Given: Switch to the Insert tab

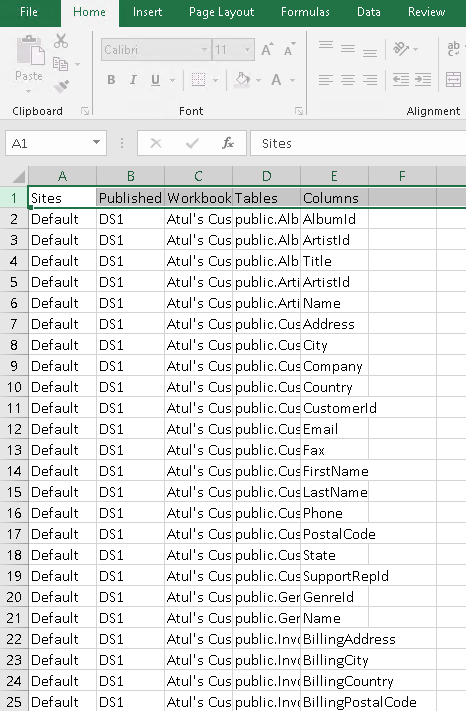Looking at the screenshot, I should [147, 12].
